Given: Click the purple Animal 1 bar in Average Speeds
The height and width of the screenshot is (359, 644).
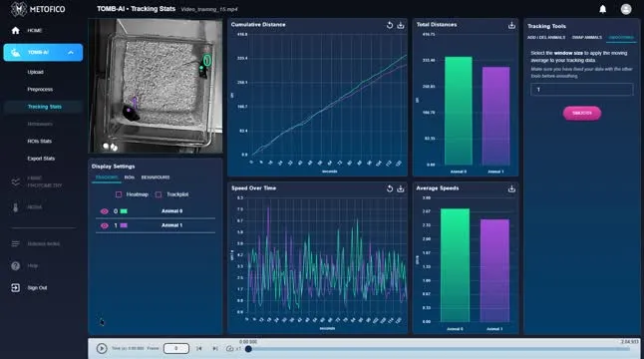Looking at the screenshot, I should [494, 270].
